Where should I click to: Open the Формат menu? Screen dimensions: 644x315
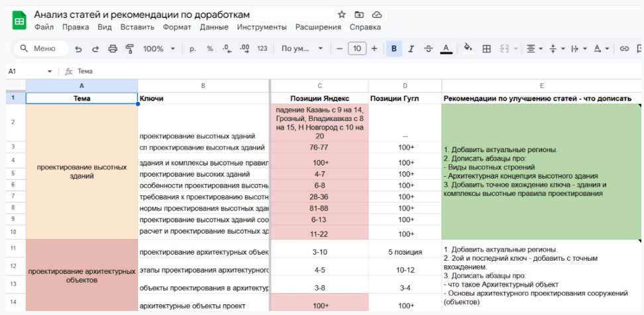tap(177, 27)
